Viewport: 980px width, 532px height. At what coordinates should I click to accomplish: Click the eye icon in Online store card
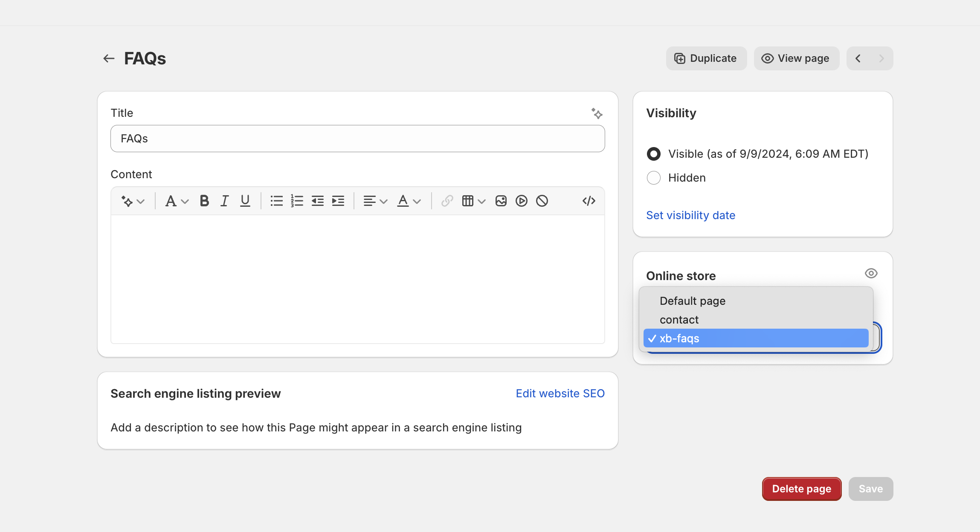(x=871, y=273)
